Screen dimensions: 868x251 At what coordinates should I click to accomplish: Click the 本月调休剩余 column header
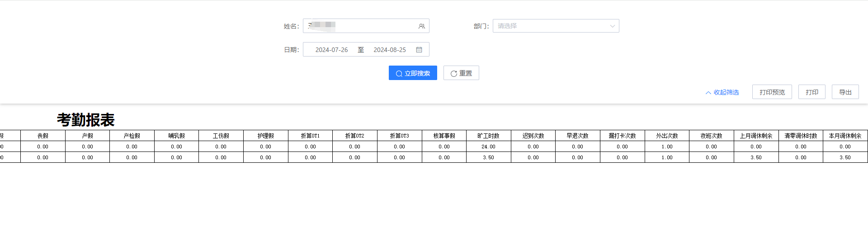coord(845,136)
